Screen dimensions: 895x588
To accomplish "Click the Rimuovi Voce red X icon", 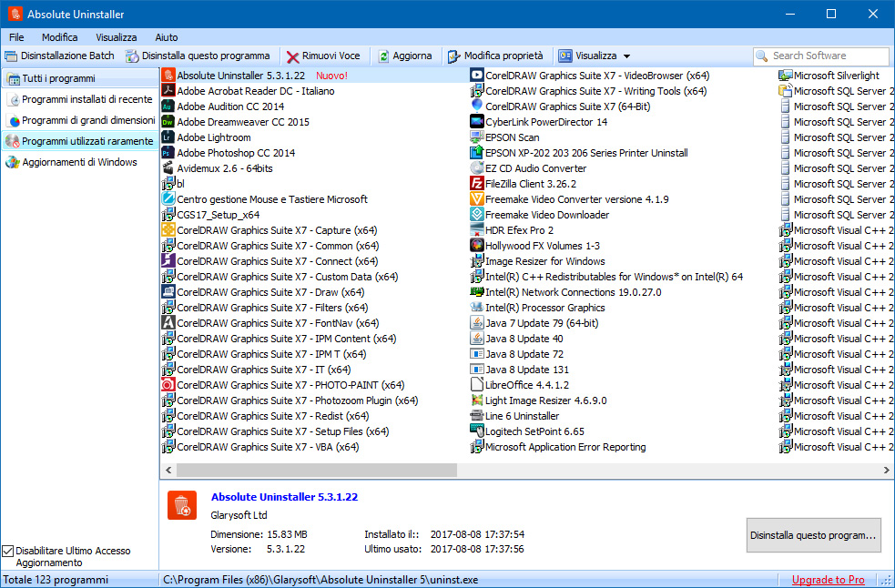I will (292, 56).
